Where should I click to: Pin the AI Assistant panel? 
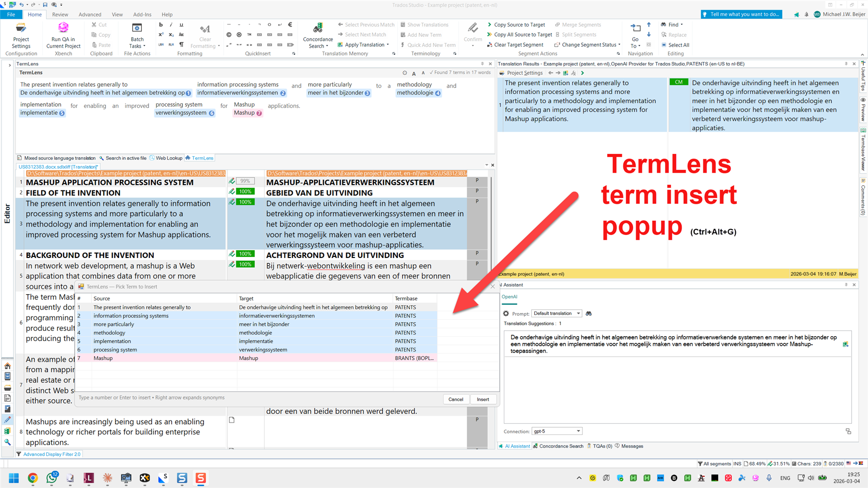[845, 285]
